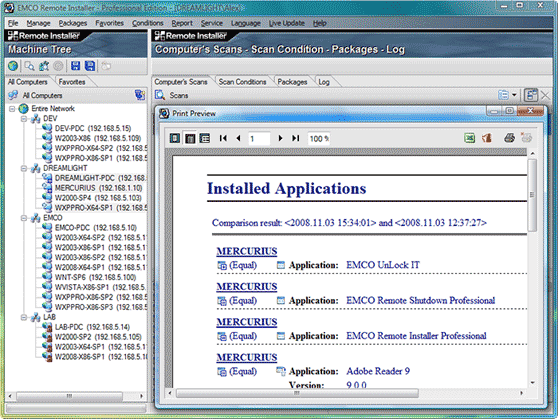Switch to the Scan Conditions tab

[242, 82]
